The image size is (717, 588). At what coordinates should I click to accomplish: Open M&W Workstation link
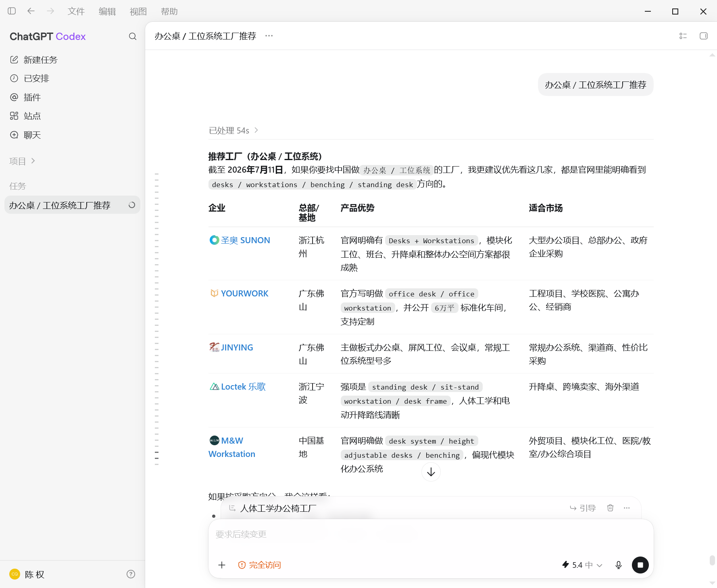[232, 447]
